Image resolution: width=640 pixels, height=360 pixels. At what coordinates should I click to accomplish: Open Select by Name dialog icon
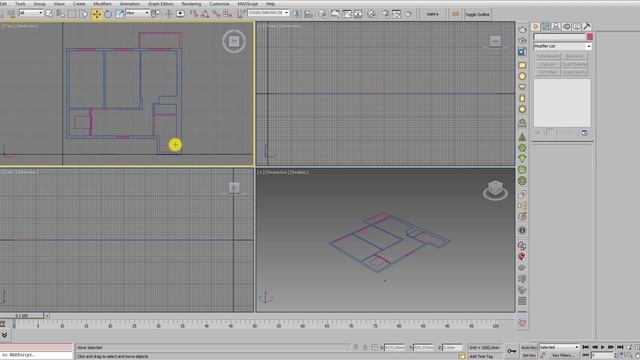60,14
